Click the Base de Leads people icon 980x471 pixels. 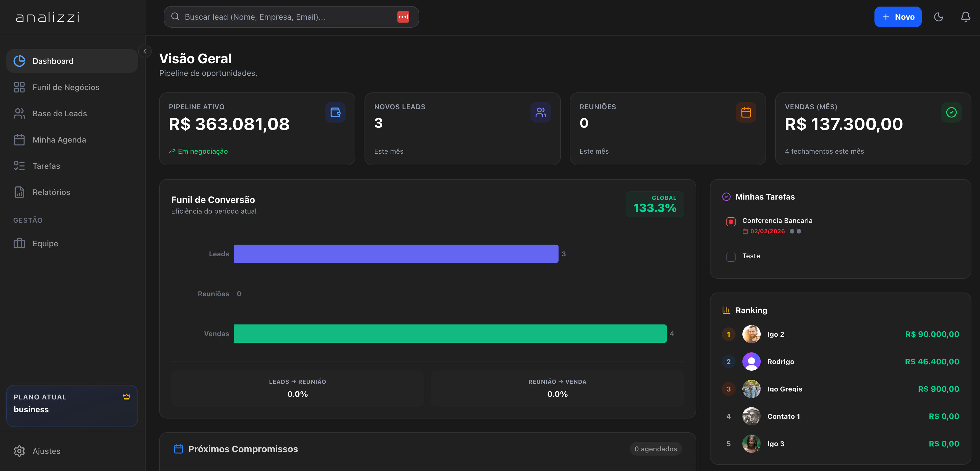[19, 113]
